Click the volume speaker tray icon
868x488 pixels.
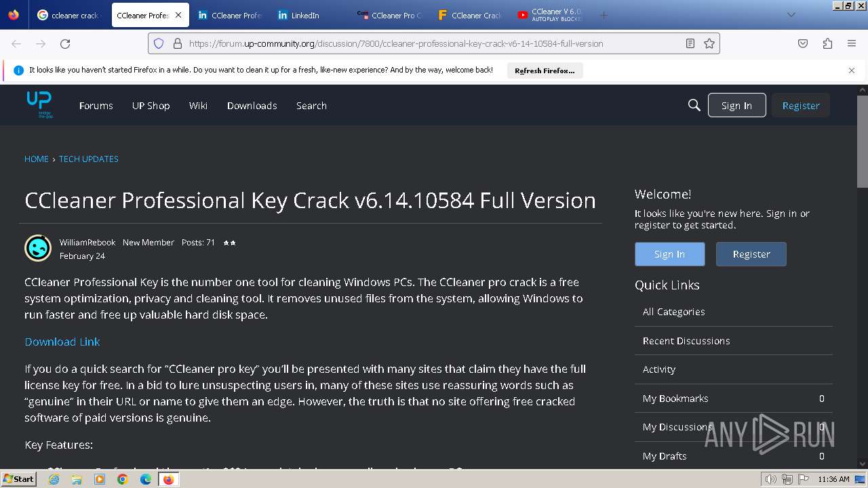coord(771,479)
